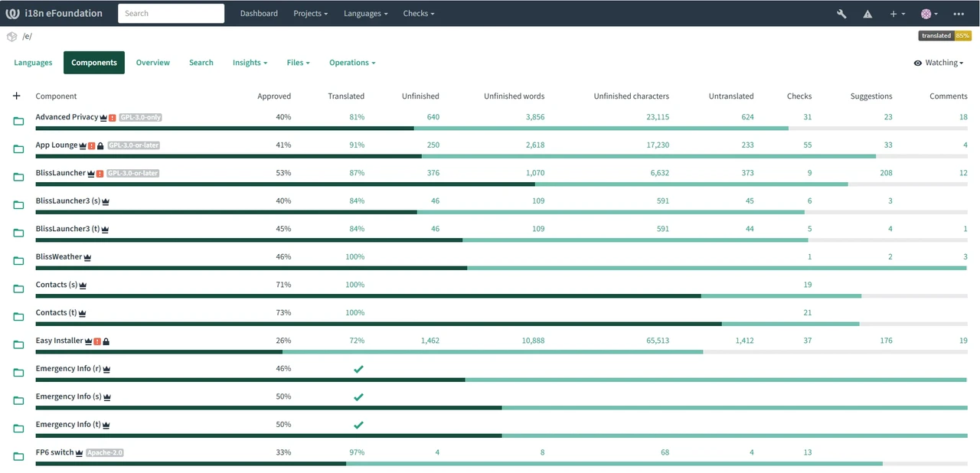Click folder icon for Contacts (s) row
This screenshot has width=980, height=473.
pos(18,289)
